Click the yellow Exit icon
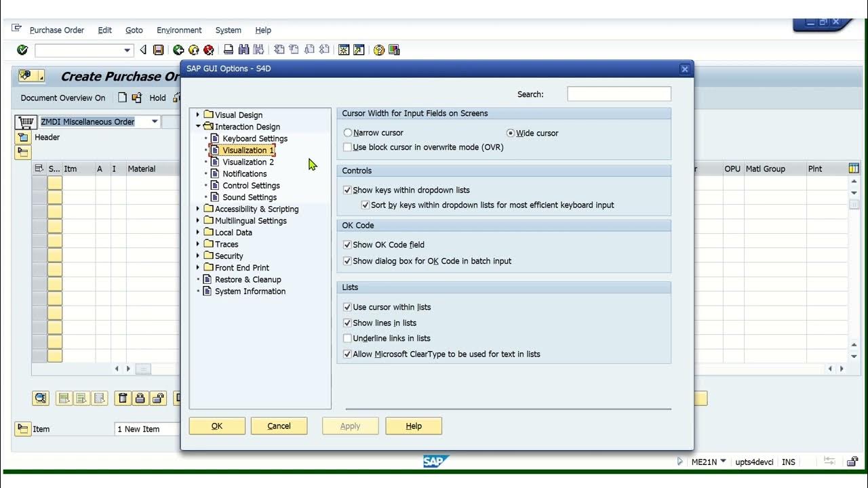The image size is (868, 488). (x=193, y=50)
